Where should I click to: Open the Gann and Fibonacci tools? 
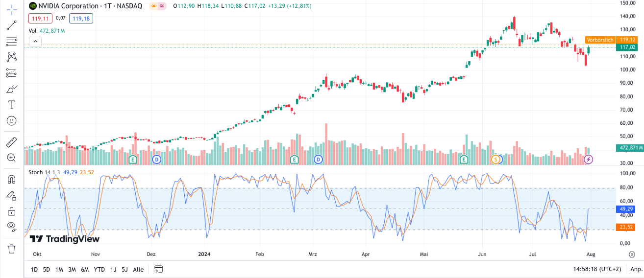coord(12,41)
